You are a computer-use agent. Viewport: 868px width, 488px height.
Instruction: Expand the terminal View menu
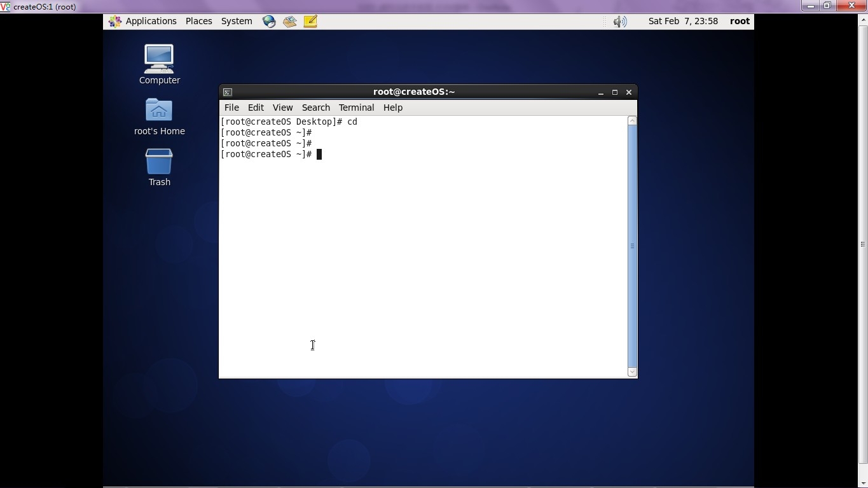pyautogui.click(x=282, y=108)
